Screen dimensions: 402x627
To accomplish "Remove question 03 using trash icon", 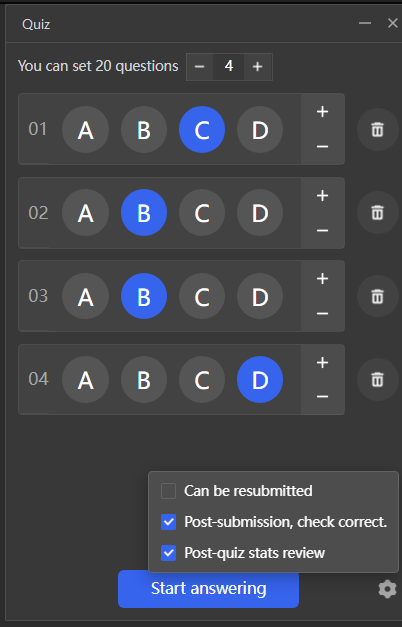I will click(x=378, y=296).
